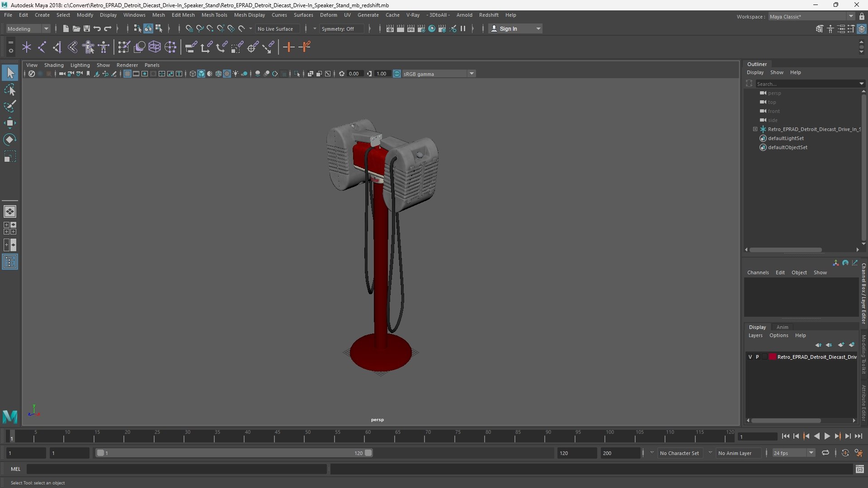Select the Lasso tool in toolbox
The image size is (868, 488).
(10, 90)
